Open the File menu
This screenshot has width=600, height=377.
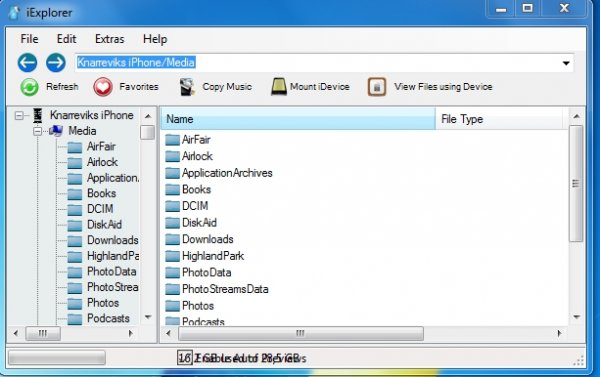click(29, 39)
